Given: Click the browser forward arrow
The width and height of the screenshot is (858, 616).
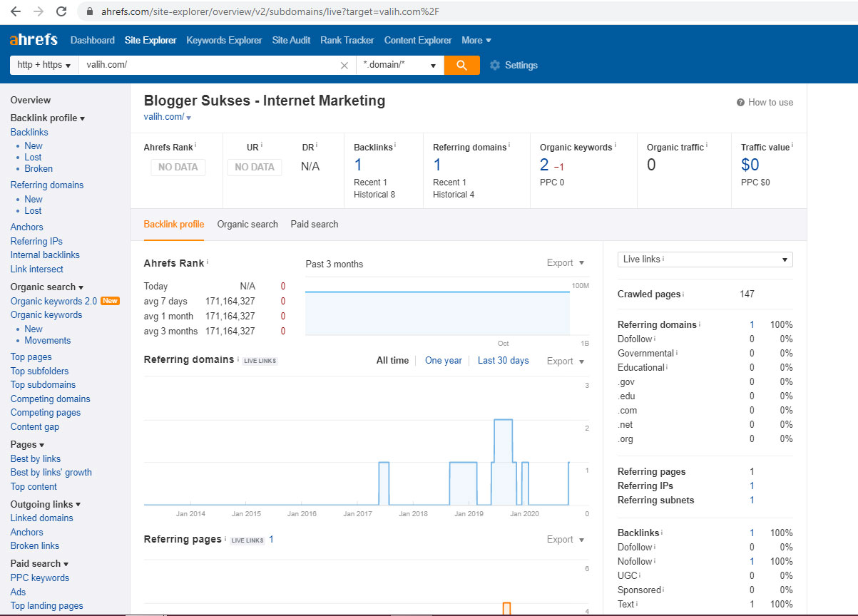Looking at the screenshot, I should (38, 11).
